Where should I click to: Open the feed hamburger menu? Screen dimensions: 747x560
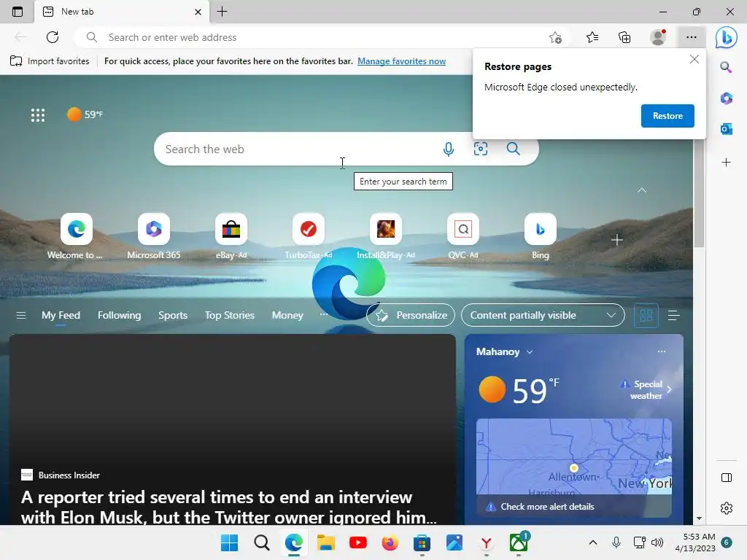(x=21, y=315)
